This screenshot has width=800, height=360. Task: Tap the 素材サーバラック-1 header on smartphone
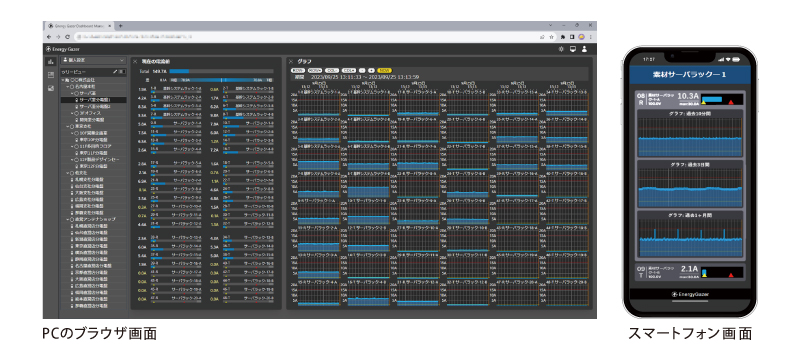pos(690,75)
